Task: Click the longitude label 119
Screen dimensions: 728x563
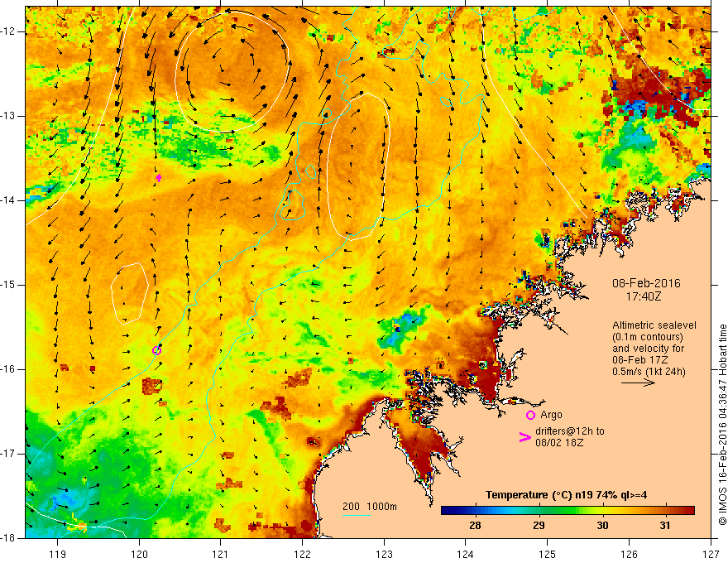Action: click(x=58, y=554)
